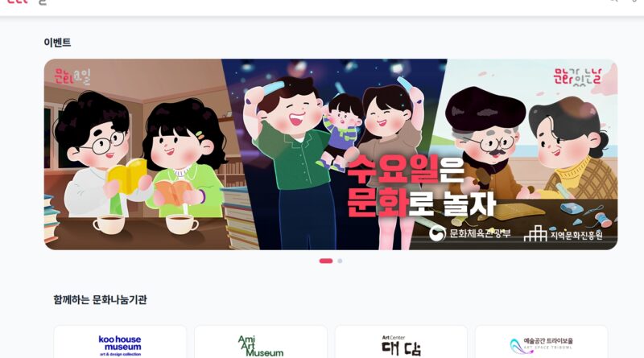Switch to the second banner slide dot
This screenshot has height=358, width=644.
tap(340, 261)
